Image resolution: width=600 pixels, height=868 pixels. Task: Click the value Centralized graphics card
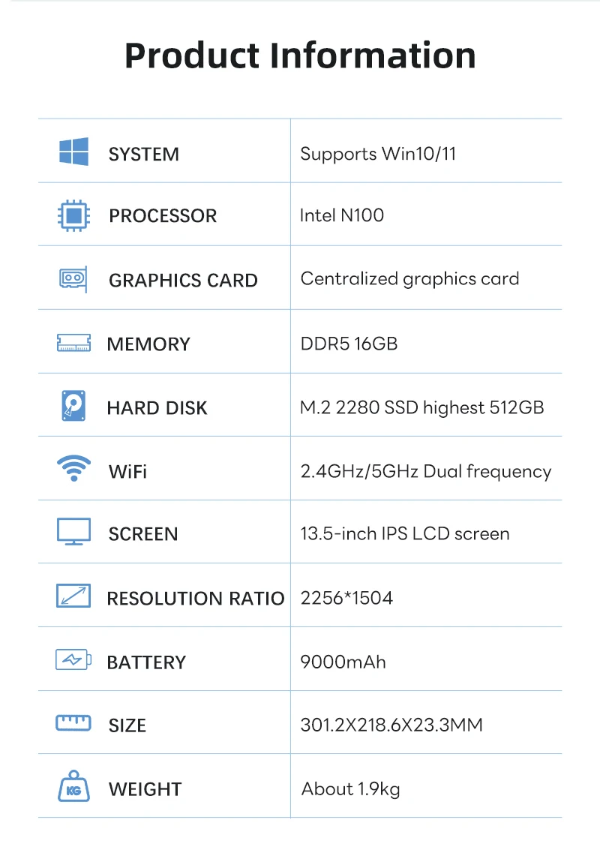409,279
